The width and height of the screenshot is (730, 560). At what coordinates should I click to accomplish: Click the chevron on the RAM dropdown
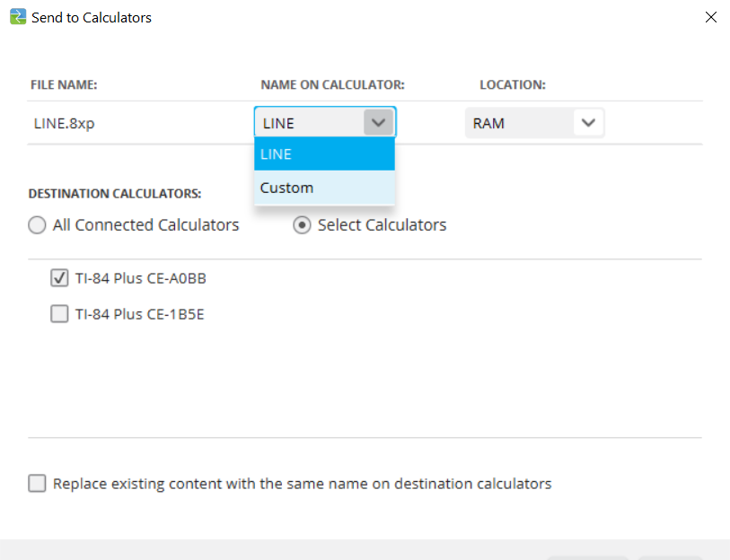click(588, 123)
